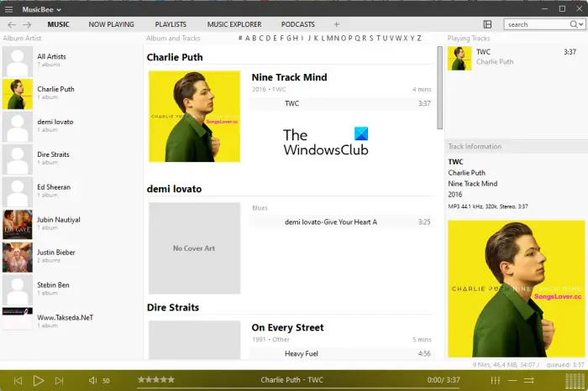Screen dimensions: 588x391
Task: Switch to MUSIC EXPLORER tab
Action: [x=234, y=24]
